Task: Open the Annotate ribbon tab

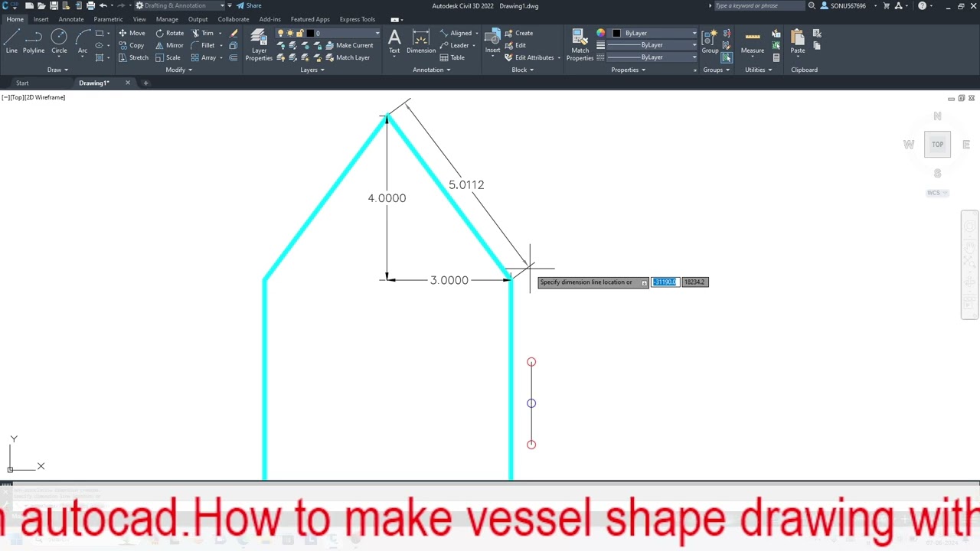Action: click(71, 19)
